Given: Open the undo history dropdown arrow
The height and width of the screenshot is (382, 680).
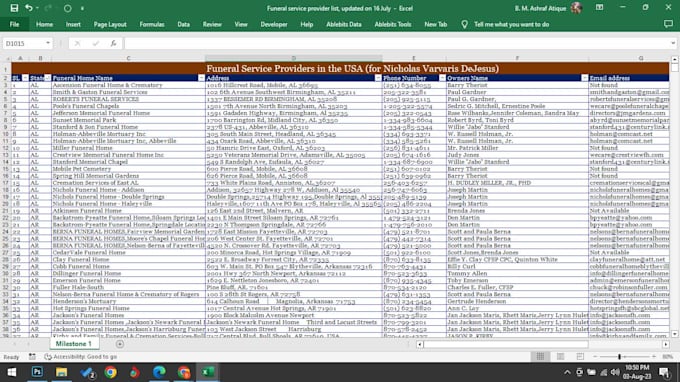Looking at the screenshot, I should 37,8.
